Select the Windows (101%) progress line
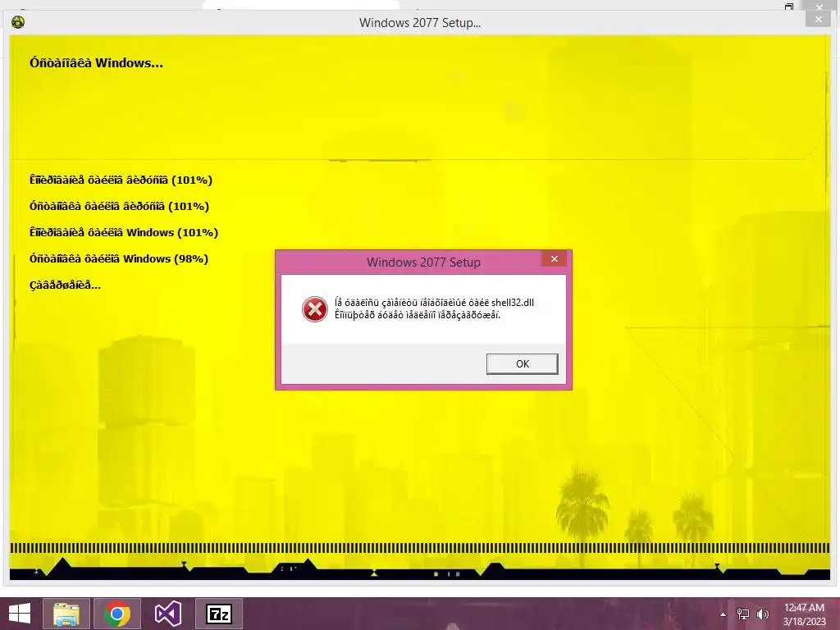Viewport: 840px width, 630px height. [x=124, y=232]
